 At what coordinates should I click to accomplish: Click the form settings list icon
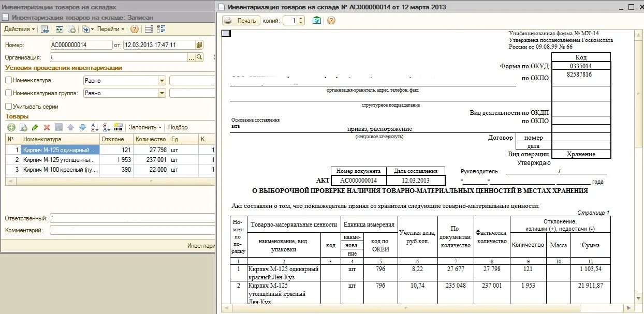click(149, 29)
